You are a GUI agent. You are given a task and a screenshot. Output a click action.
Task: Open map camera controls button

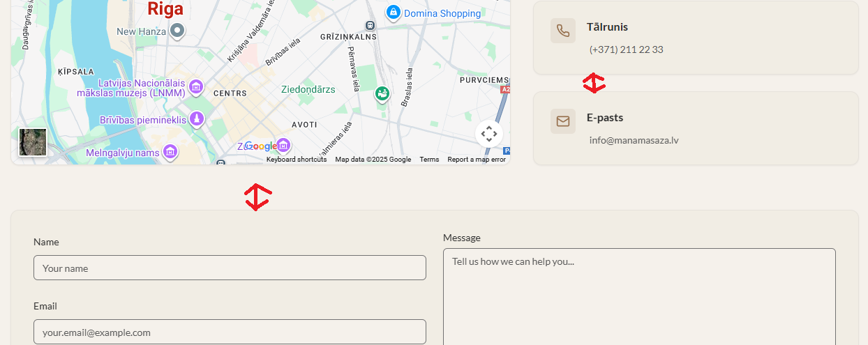point(488,134)
